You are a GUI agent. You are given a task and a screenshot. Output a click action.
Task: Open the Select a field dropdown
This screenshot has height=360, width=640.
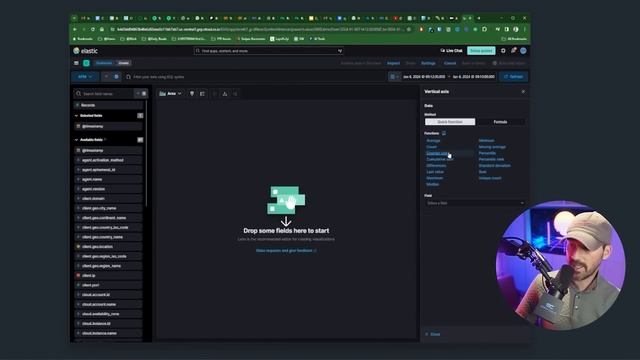pos(475,203)
